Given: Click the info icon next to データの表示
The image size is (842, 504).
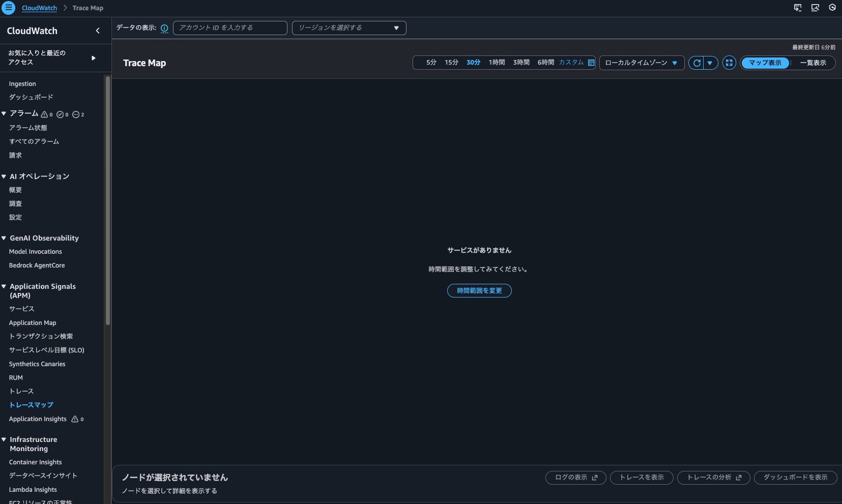Looking at the screenshot, I should coord(164,28).
